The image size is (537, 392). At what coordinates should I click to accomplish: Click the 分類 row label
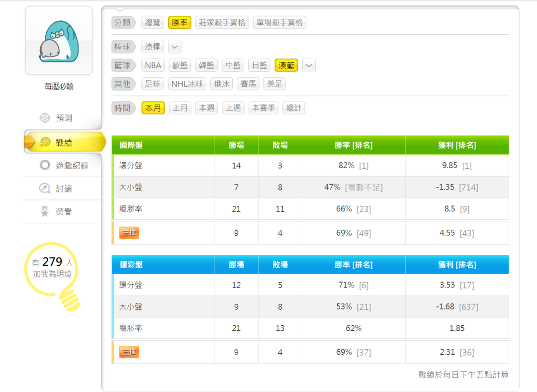123,22
